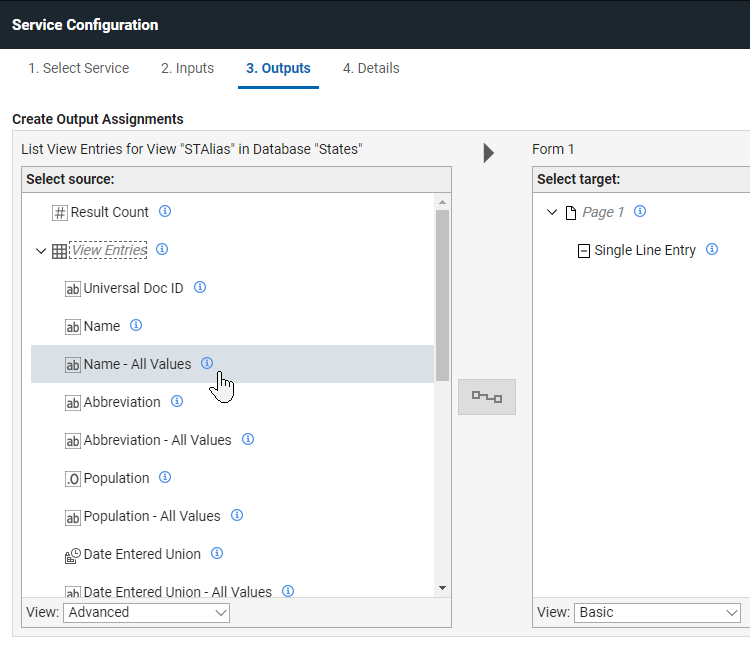This screenshot has width=750, height=647.
Task: Click info icon beside Page 1
Action: coord(640,211)
